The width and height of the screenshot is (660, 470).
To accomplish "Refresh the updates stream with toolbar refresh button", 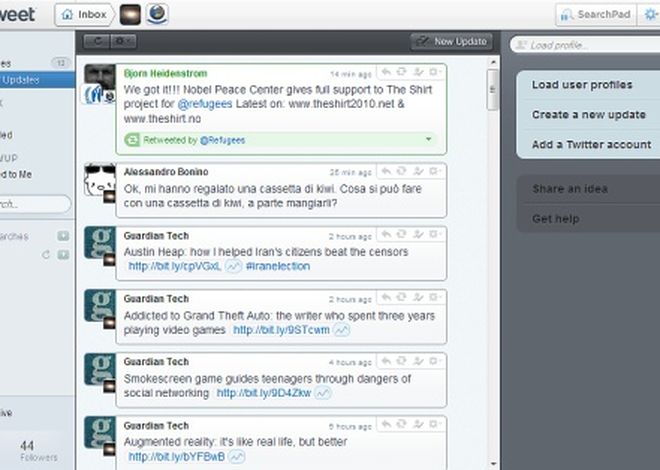I will [97, 41].
